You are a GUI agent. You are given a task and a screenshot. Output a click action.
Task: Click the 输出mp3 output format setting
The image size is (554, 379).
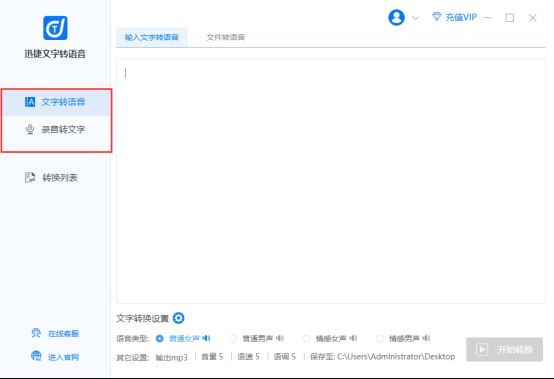click(171, 357)
